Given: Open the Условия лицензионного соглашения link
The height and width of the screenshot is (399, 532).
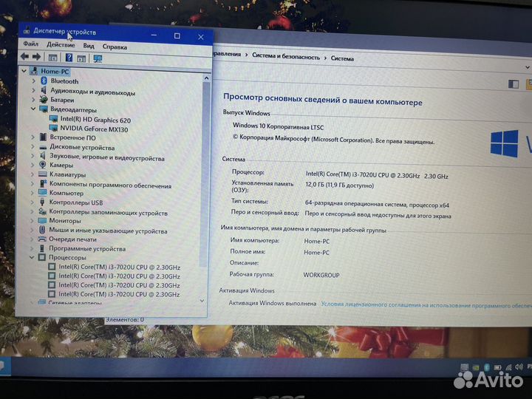Looking at the screenshot, I should click(x=426, y=305).
